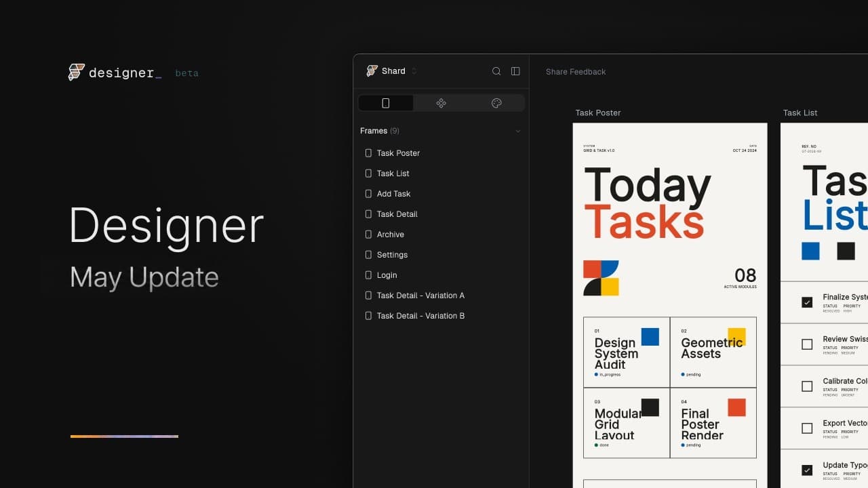Click the search magnifier icon
The height and width of the screenshot is (488, 868).
(x=496, y=71)
